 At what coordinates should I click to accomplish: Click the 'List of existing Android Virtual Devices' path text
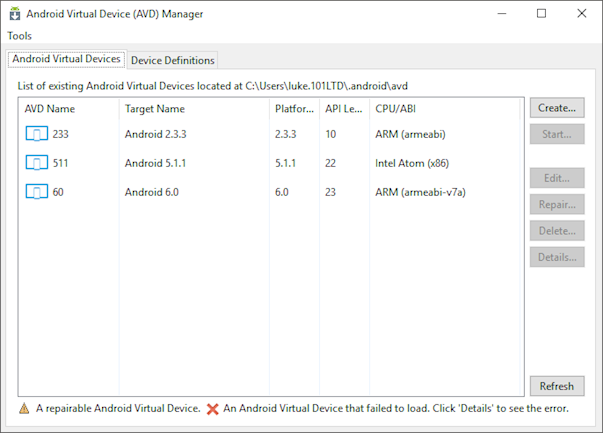212,86
